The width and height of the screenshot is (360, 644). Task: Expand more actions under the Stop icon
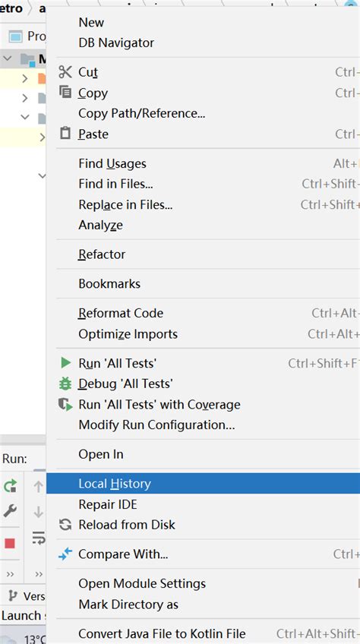click(x=11, y=574)
